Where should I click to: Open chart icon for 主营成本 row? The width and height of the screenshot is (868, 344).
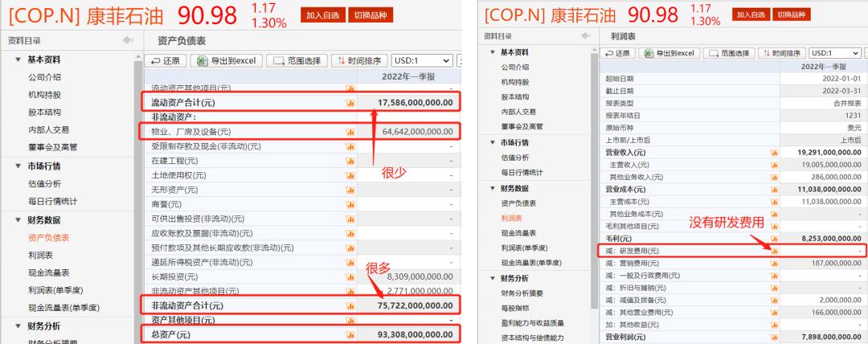click(x=774, y=202)
